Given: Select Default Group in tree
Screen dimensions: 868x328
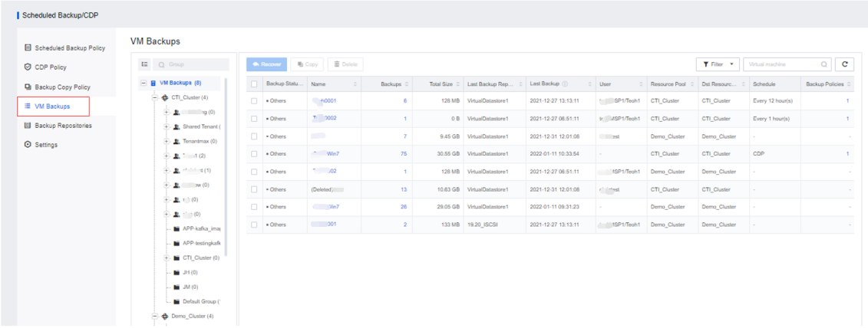Looking at the screenshot, I should pyautogui.click(x=202, y=302).
